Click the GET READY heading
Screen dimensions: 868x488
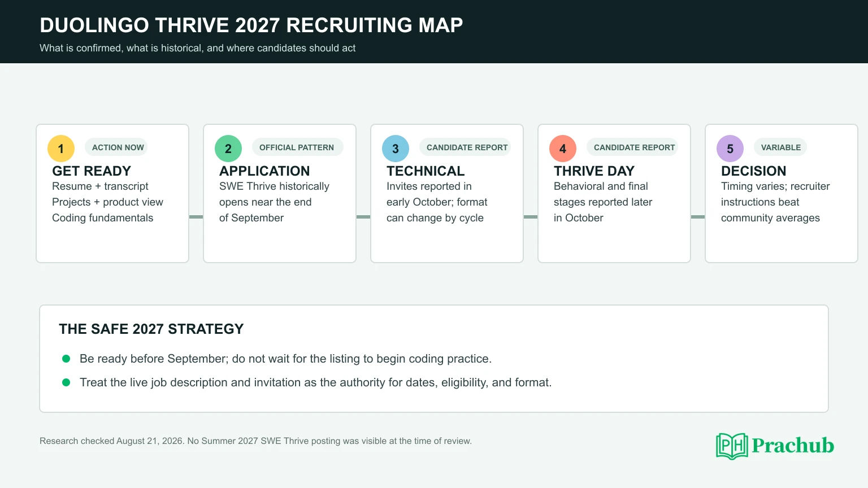click(x=92, y=171)
